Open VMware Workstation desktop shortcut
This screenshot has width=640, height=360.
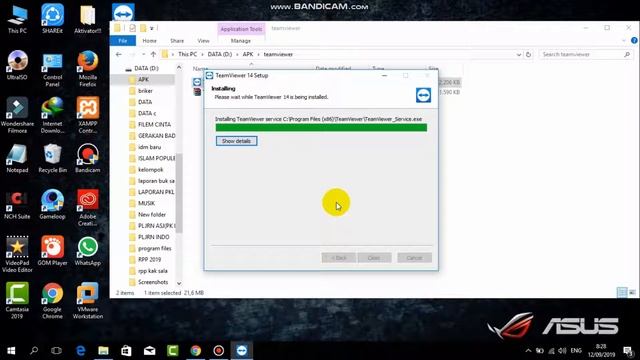(87, 301)
